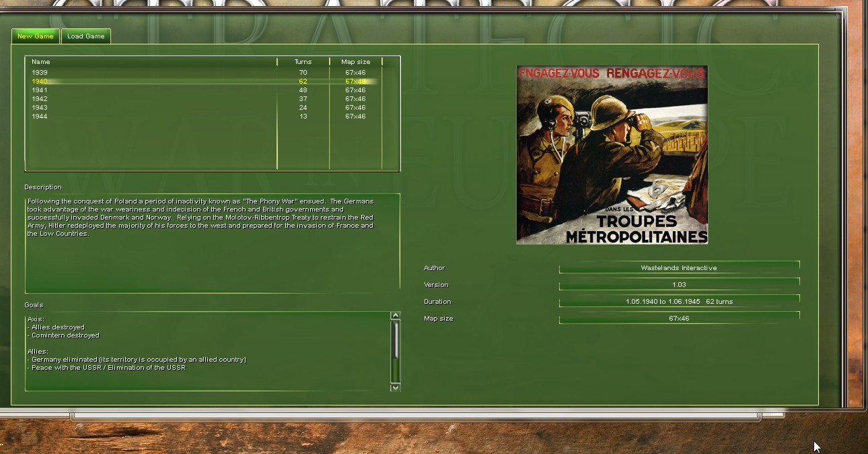Select the 1940 scenario row
The width and height of the screenshot is (868, 454).
[204, 81]
